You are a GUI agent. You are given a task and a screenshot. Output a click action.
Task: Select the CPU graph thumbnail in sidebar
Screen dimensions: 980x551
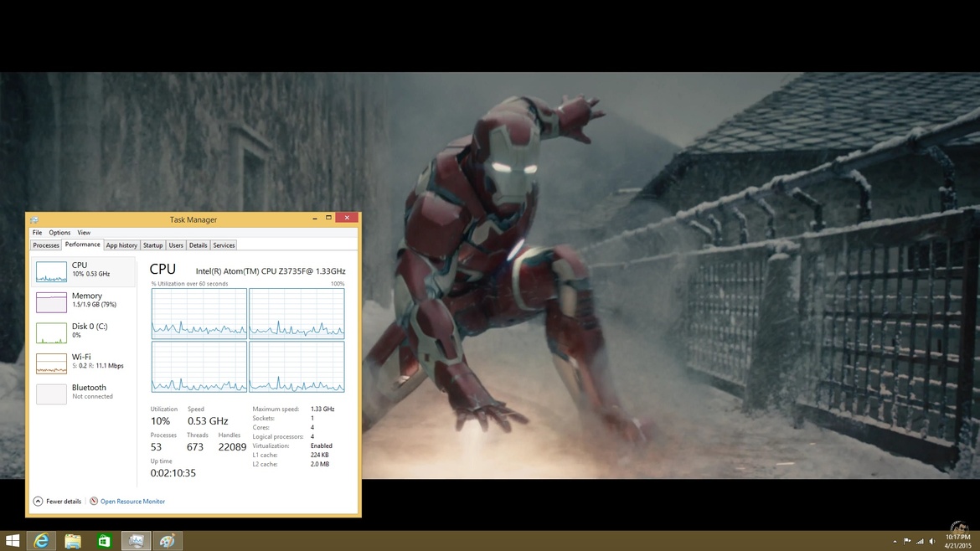(x=51, y=272)
